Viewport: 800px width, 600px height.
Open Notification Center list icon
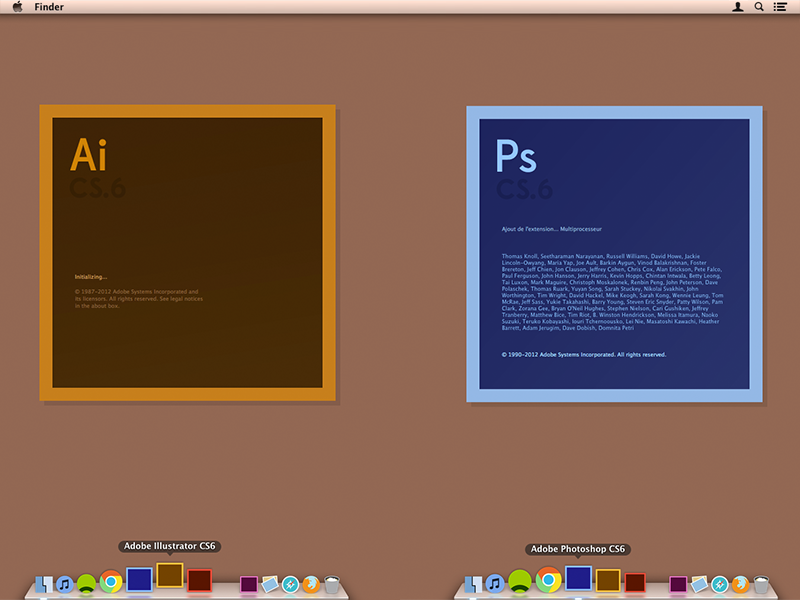point(780,7)
